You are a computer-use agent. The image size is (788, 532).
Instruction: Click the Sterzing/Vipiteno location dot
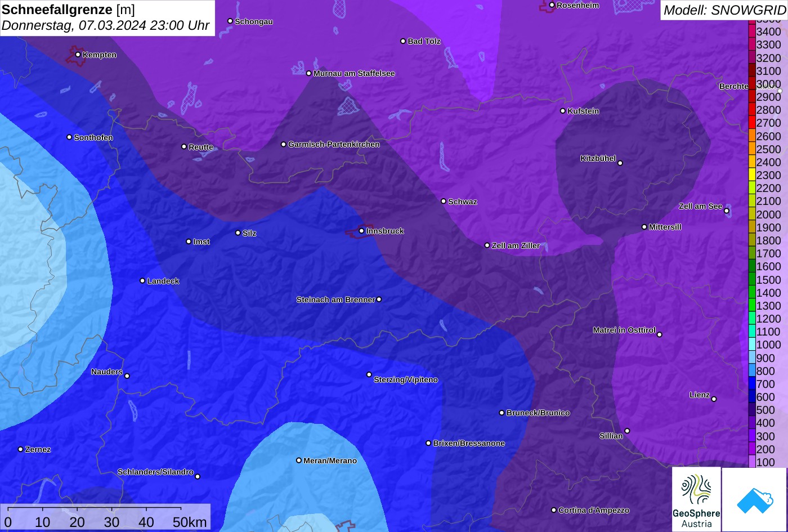pyautogui.click(x=369, y=374)
